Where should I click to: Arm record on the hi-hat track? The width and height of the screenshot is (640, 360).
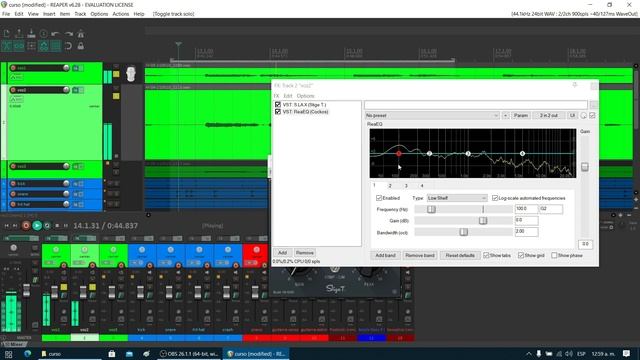click(x=13, y=204)
